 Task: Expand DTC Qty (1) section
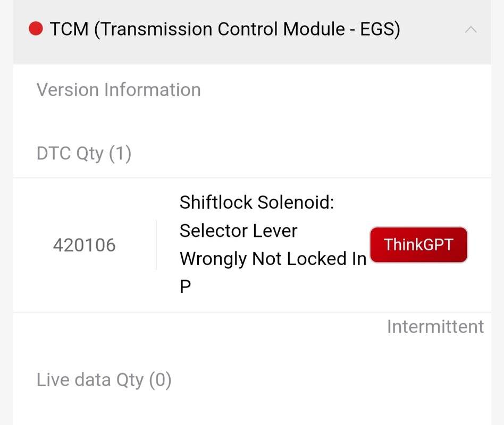pos(84,153)
